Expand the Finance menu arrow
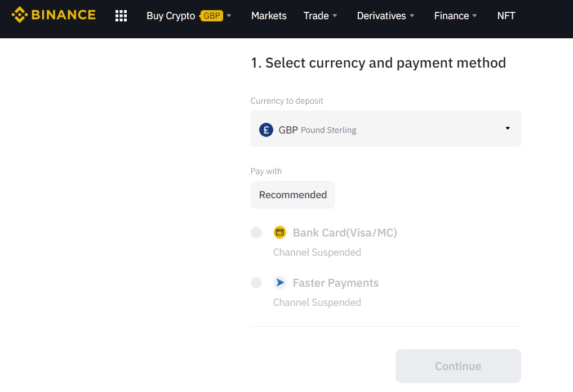The image size is (573, 392). click(x=475, y=16)
